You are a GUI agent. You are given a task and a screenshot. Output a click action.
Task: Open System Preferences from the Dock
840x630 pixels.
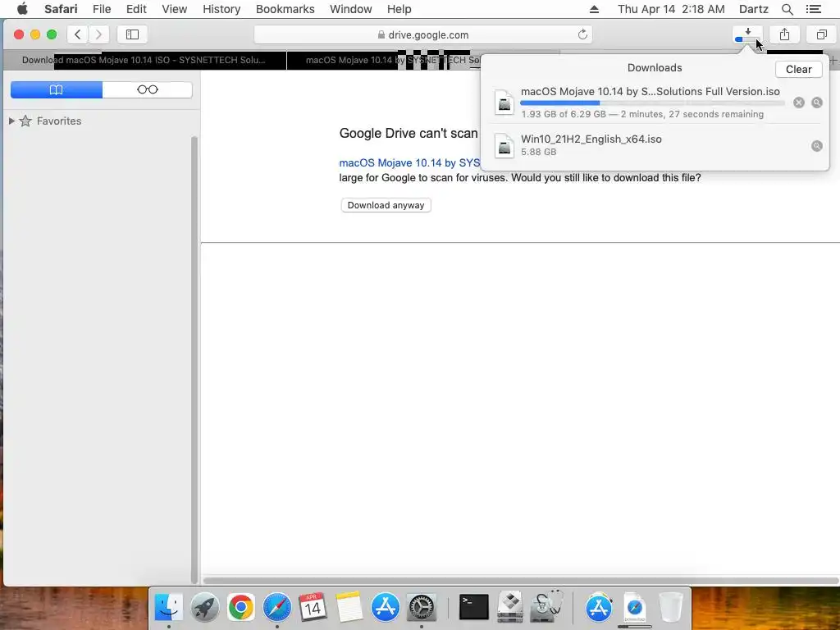[422, 607]
